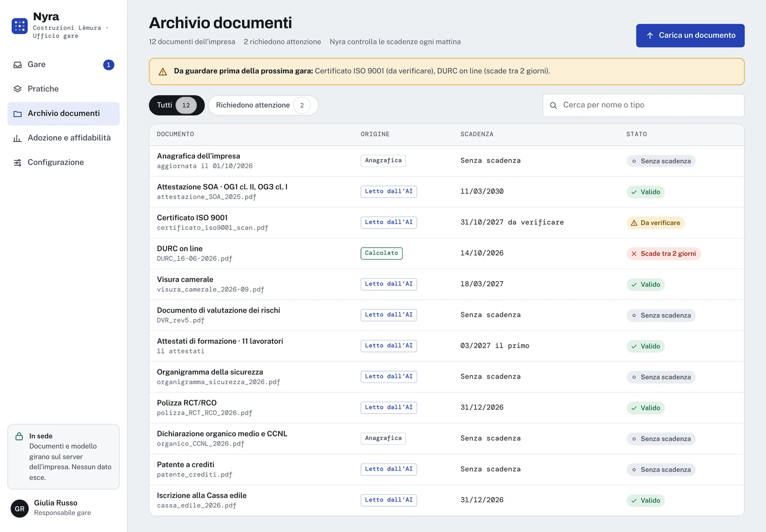Click the 18/03/2027 expiry date
This screenshot has height=532, width=766.
[x=482, y=284]
